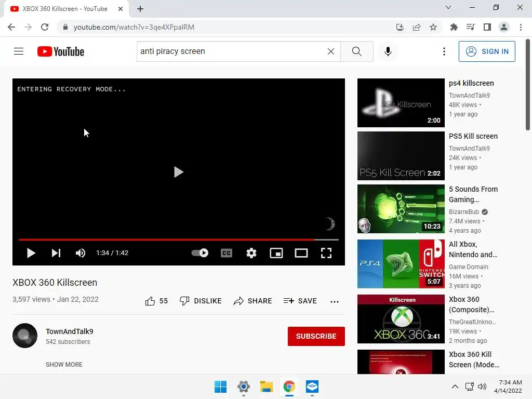This screenshot has height=399, width=532.
Task: Open the tab search chevron
Action: (448, 7)
